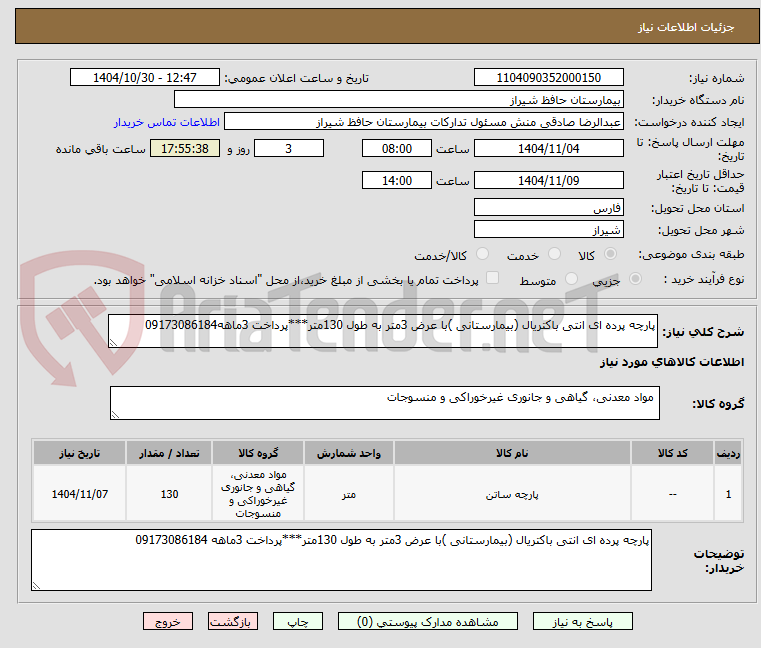Select the کالا/خدمت radio button

click(482, 254)
